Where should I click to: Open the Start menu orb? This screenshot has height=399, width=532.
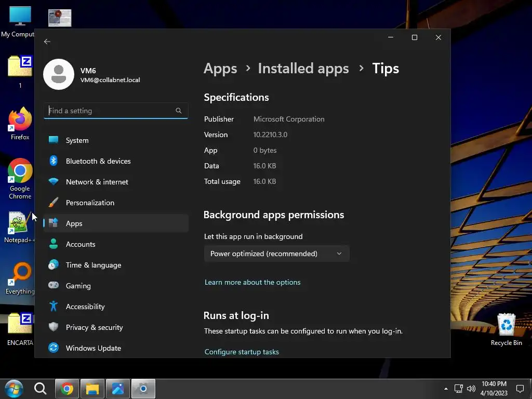pyautogui.click(x=14, y=389)
